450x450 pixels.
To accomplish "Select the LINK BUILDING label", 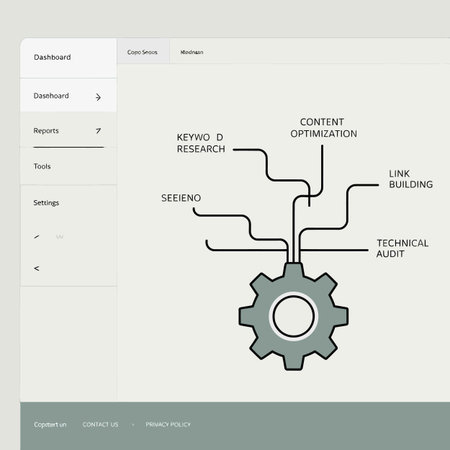I will click(411, 179).
